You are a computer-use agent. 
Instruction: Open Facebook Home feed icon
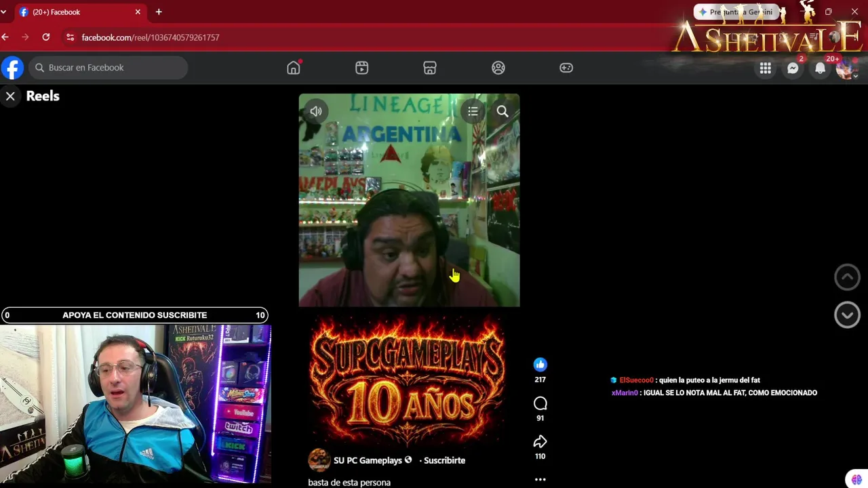pos(293,68)
